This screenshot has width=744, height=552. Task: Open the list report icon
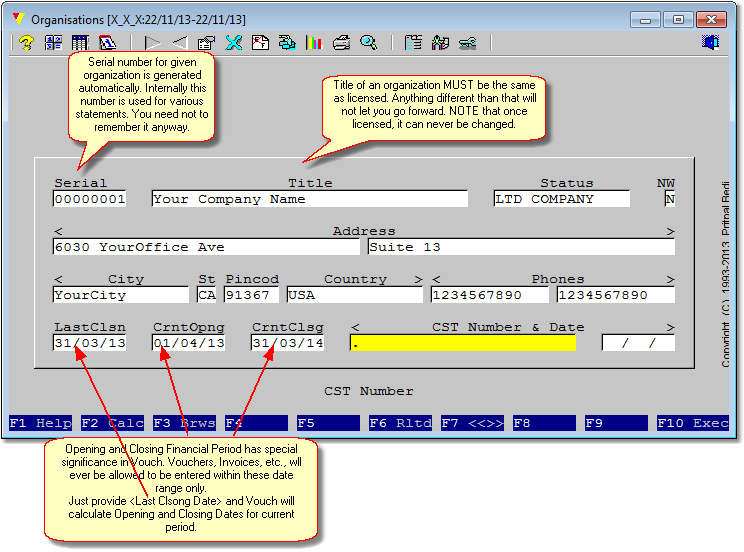tap(413, 43)
